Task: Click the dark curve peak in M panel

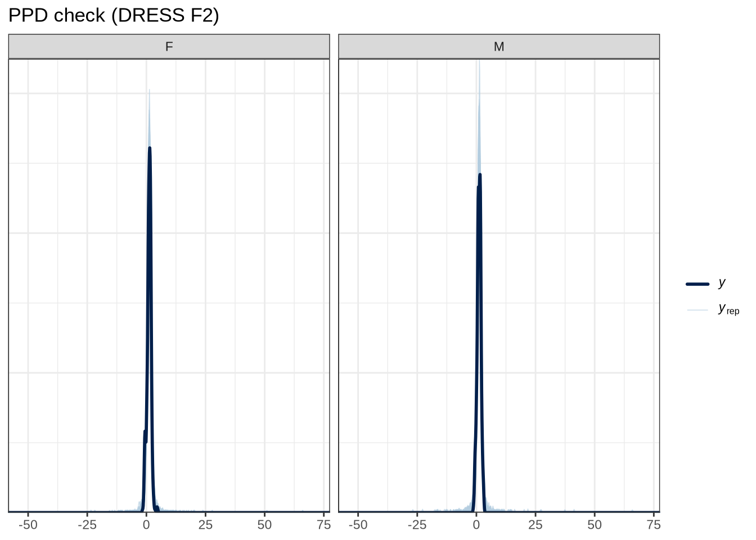Action: [x=480, y=175]
